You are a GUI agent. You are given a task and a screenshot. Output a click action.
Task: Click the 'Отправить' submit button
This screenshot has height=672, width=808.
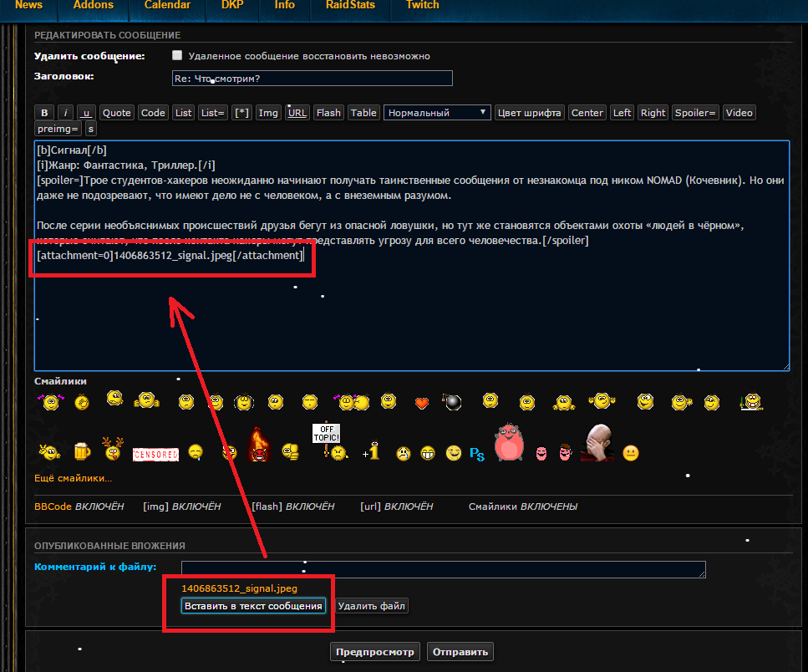click(460, 652)
